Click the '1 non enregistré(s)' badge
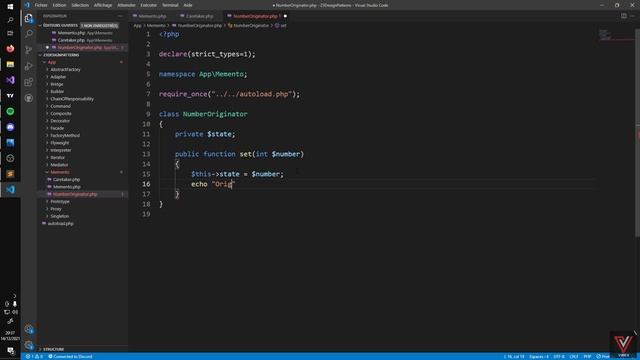The image size is (640, 360). 100,25
